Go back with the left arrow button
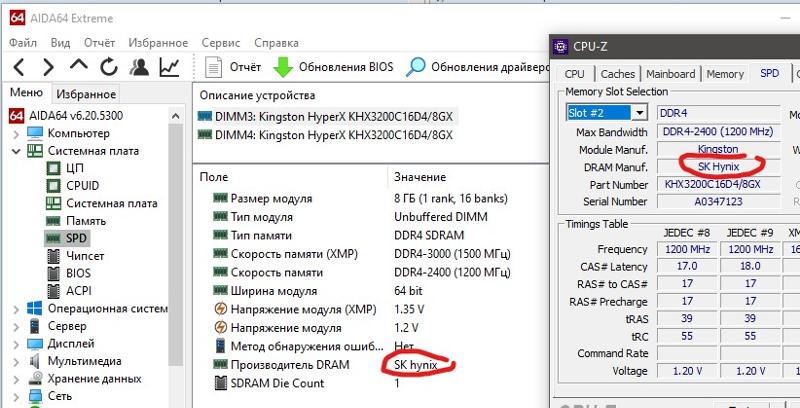The image size is (800, 408). 18,67
